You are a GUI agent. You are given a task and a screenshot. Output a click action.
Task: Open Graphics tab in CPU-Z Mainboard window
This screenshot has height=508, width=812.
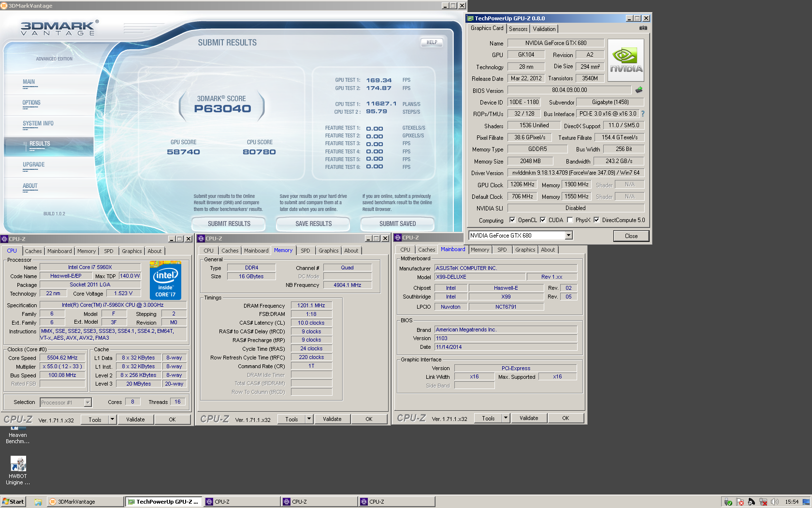[x=525, y=250]
